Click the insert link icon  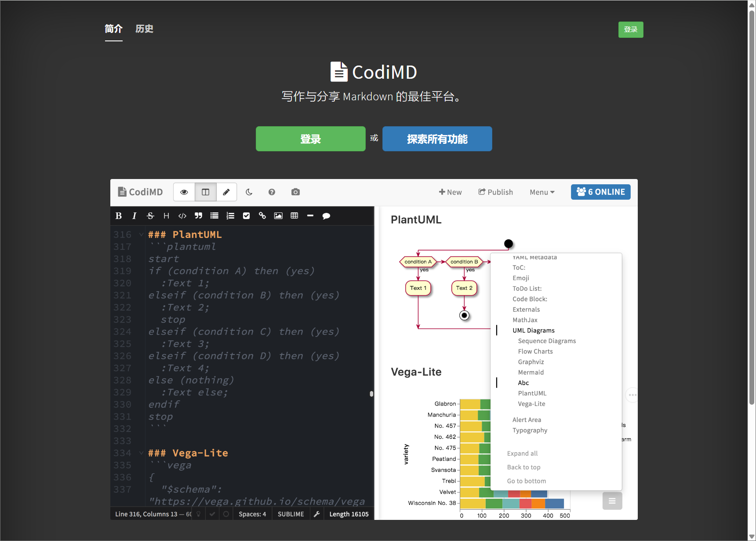(x=262, y=216)
